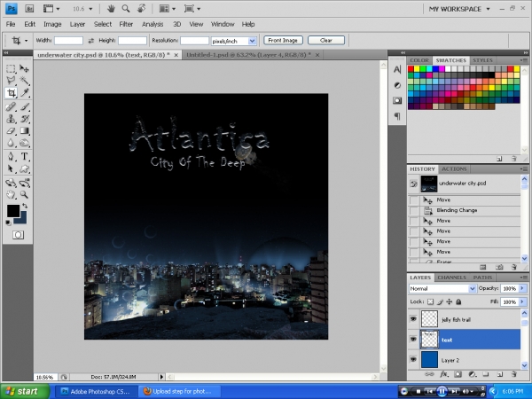Select the Polygonal Lasso tool
This screenshot has width=532, height=399.
(11, 81)
